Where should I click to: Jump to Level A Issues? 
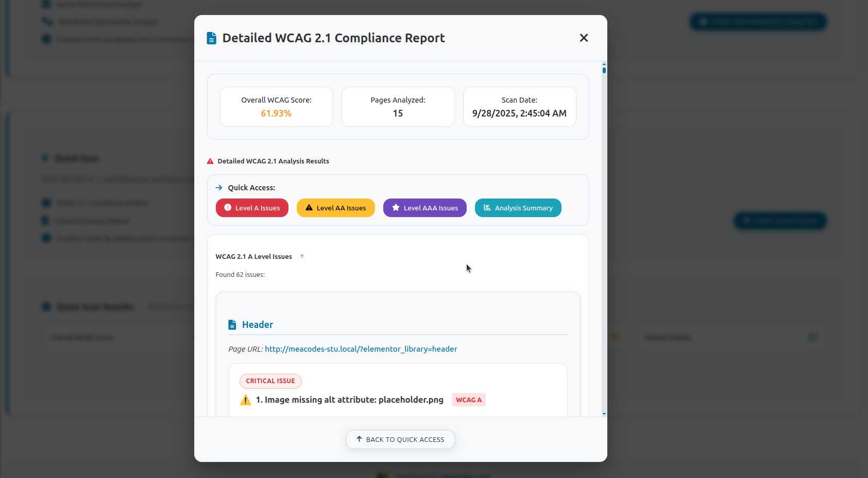(x=252, y=208)
